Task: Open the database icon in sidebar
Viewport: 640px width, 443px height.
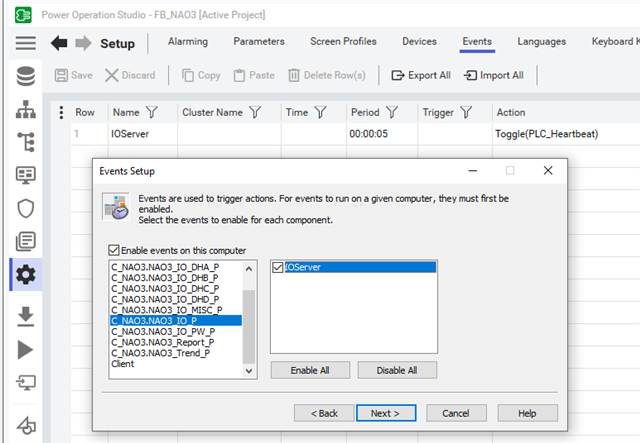Action: coord(26,76)
